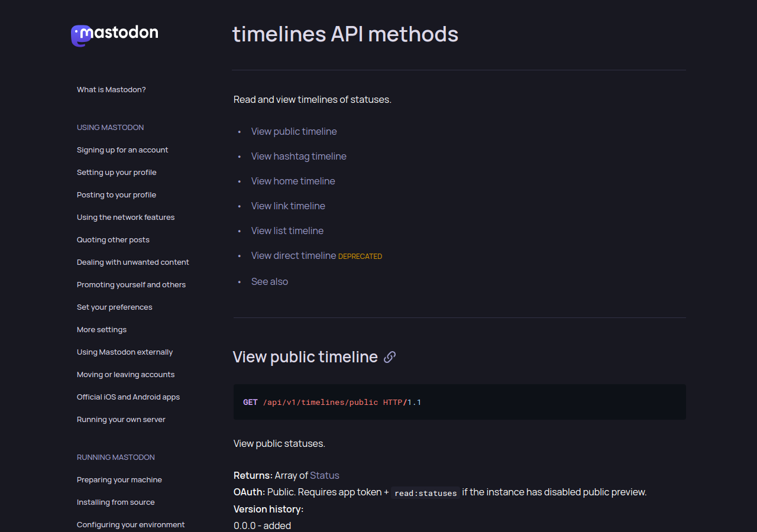This screenshot has width=757, height=532.
Task: Open the What is Mastodon? page
Action: tap(111, 90)
